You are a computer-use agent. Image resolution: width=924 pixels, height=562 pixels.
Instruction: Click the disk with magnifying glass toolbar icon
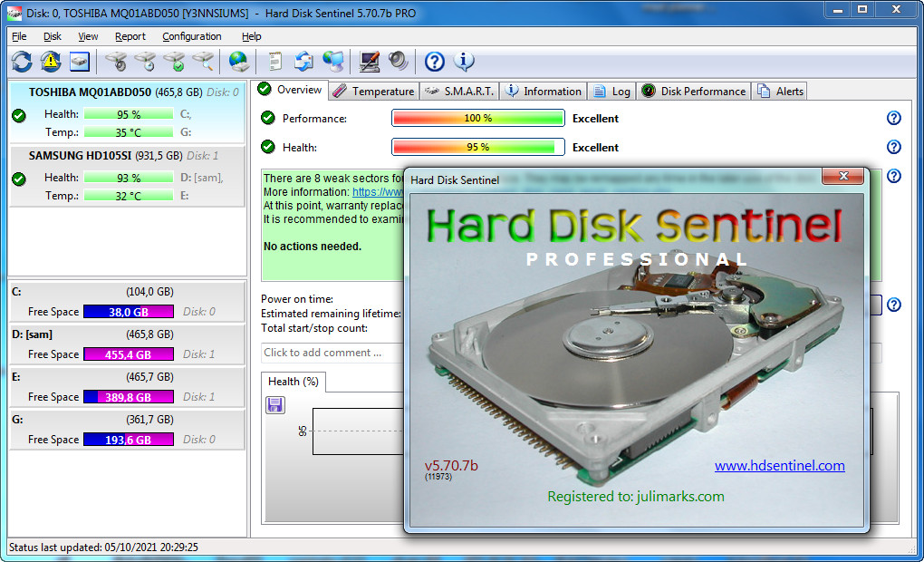pyautogui.click(x=203, y=62)
